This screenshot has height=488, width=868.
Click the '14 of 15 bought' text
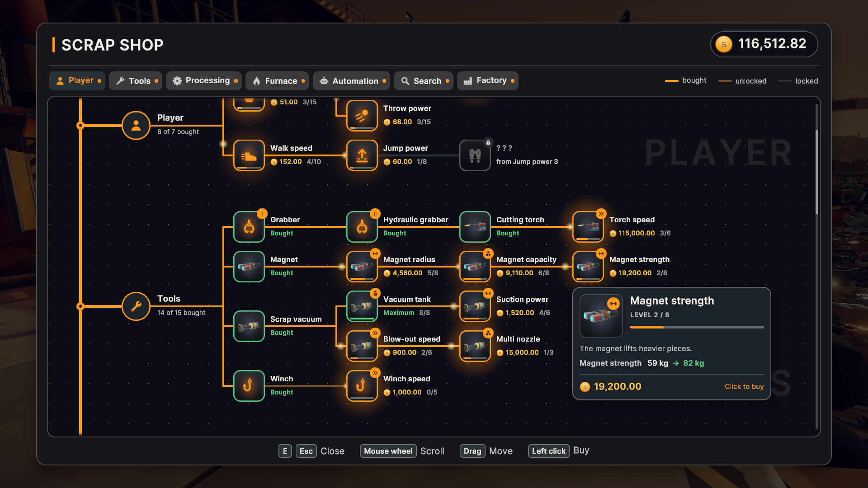click(181, 313)
